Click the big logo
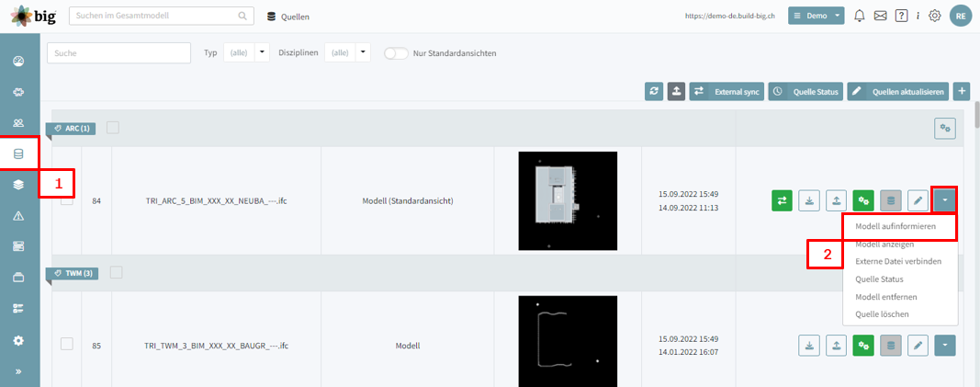This screenshot has width=980, height=387. [x=32, y=17]
